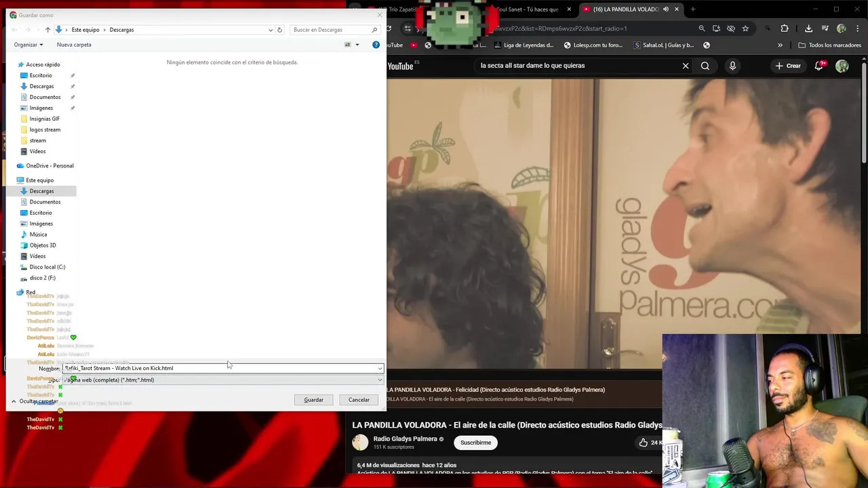Mute the playing tab via speaker icon
Viewport: 868px width, 488px height.
(x=666, y=9)
